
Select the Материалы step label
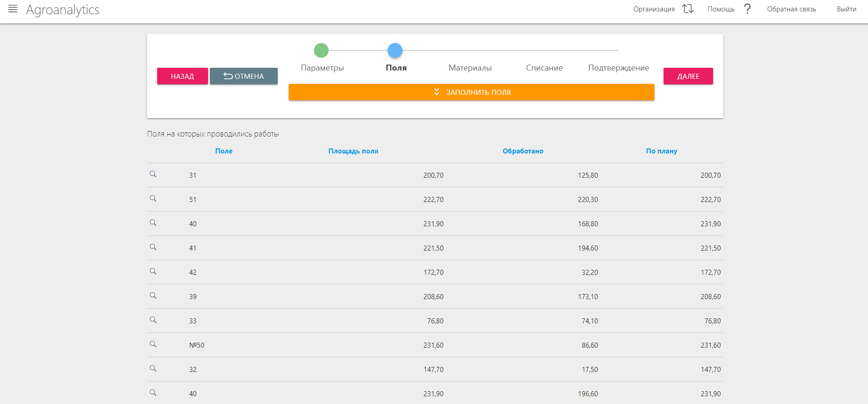coord(470,68)
